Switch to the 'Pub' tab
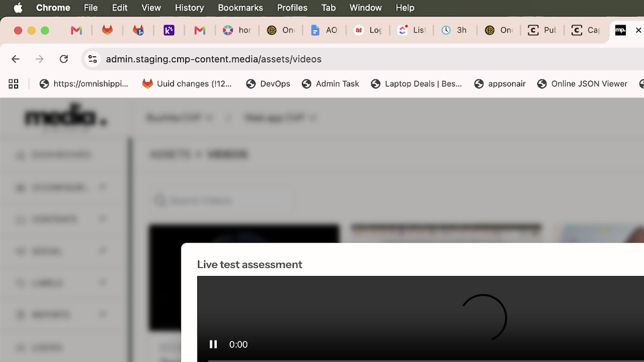Screen dimensions: 644x362 pos(542,31)
